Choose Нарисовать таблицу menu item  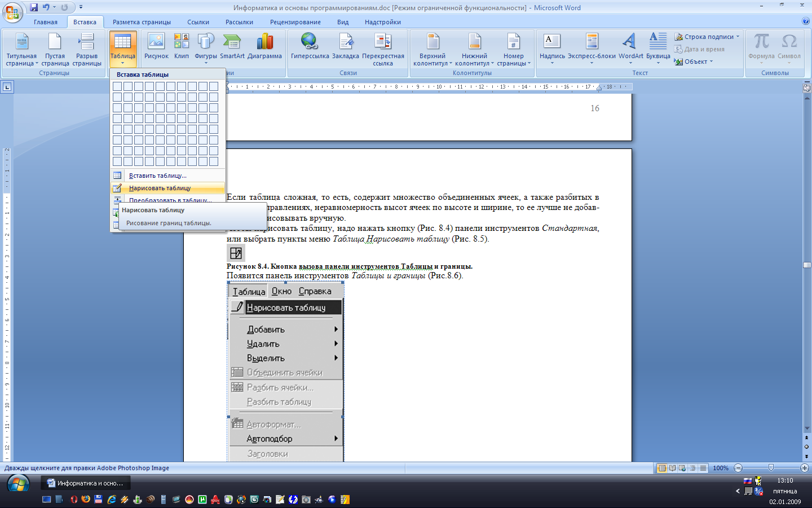(x=168, y=188)
